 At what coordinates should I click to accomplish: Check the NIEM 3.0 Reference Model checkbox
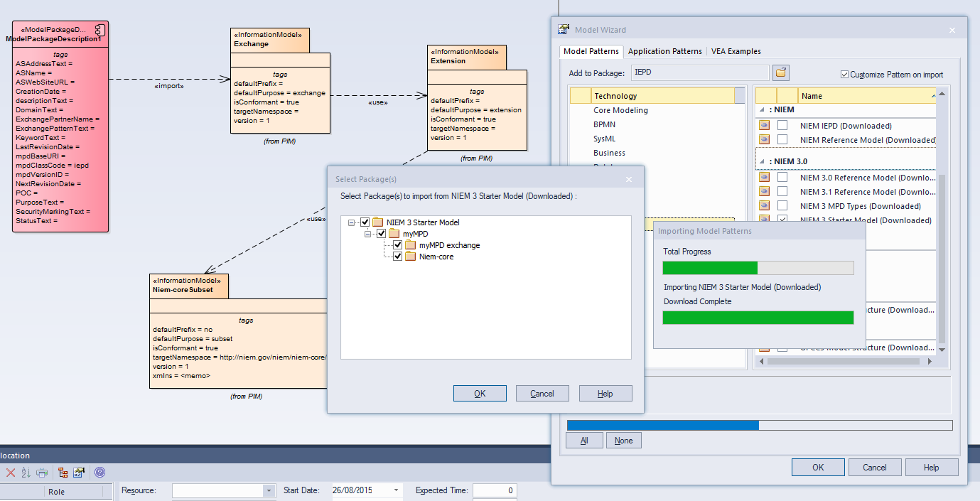[x=782, y=178]
